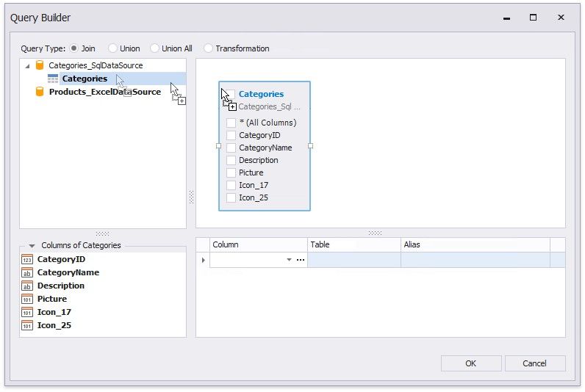Click the Products_ExcelDataSource database icon
Viewport: 585px width, 392px height.
click(x=40, y=92)
